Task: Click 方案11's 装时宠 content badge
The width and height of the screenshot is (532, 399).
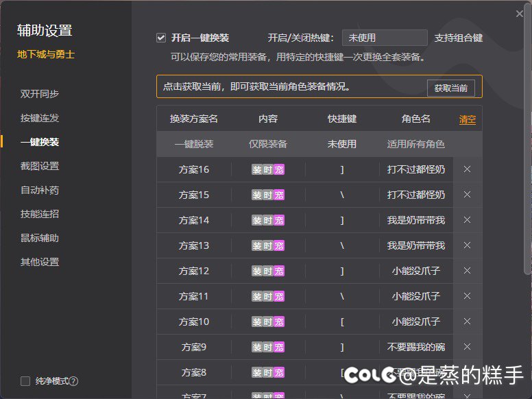Action: click(x=268, y=296)
